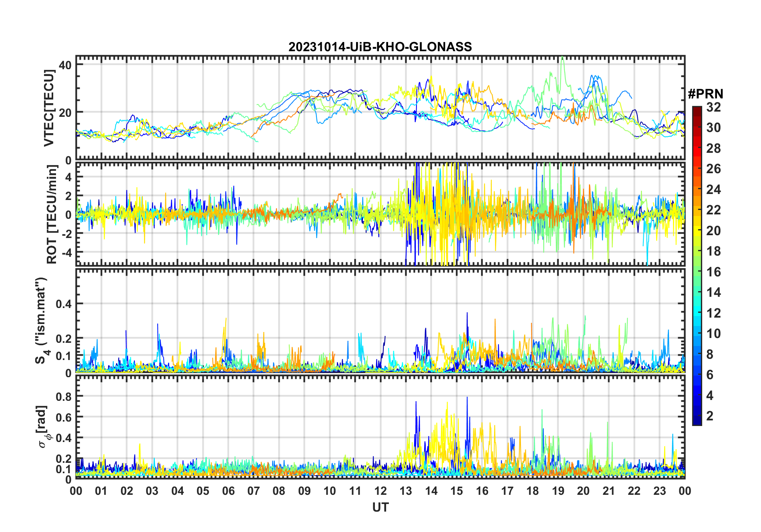
Task: Select colorbar tick label 16
Action: pos(713,272)
